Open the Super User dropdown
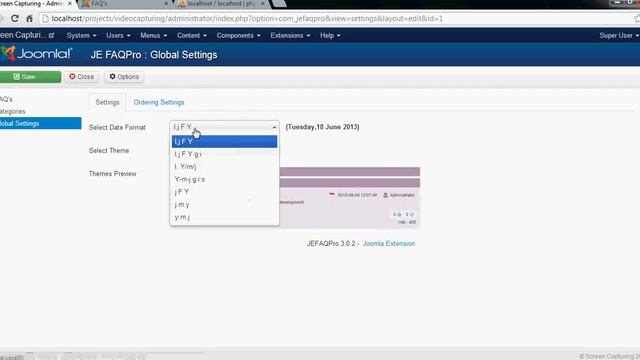The height and width of the screenshot is (360, 640). 619,36
